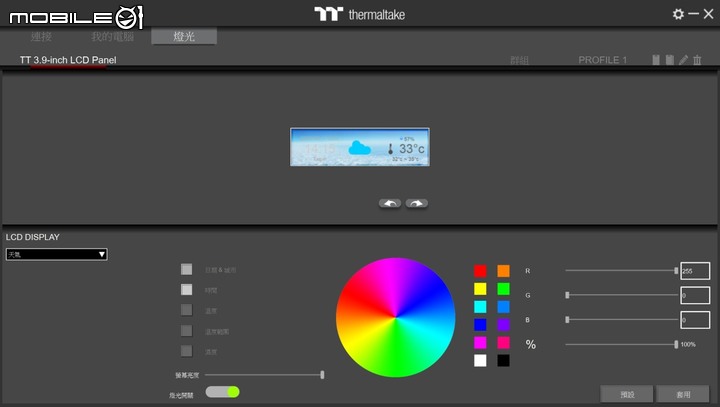The width and height of the screenshot is (720, 407).
Task: Turn off the 燈光開關 switch
Action: point(223,392)
